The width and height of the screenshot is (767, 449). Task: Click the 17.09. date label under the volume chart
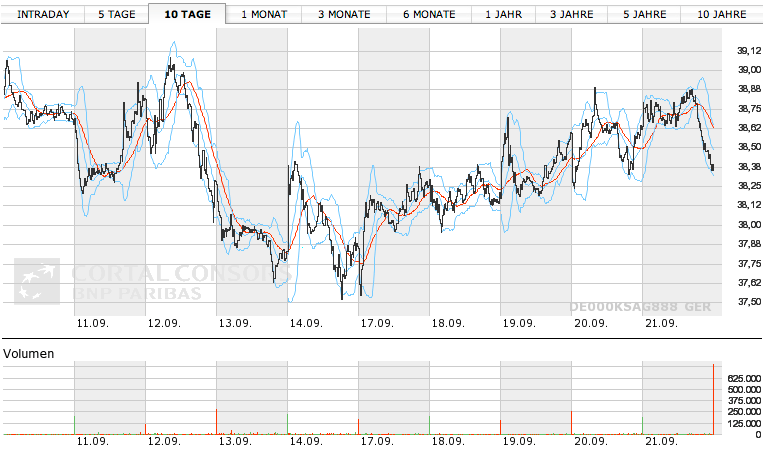pos(376,441)
